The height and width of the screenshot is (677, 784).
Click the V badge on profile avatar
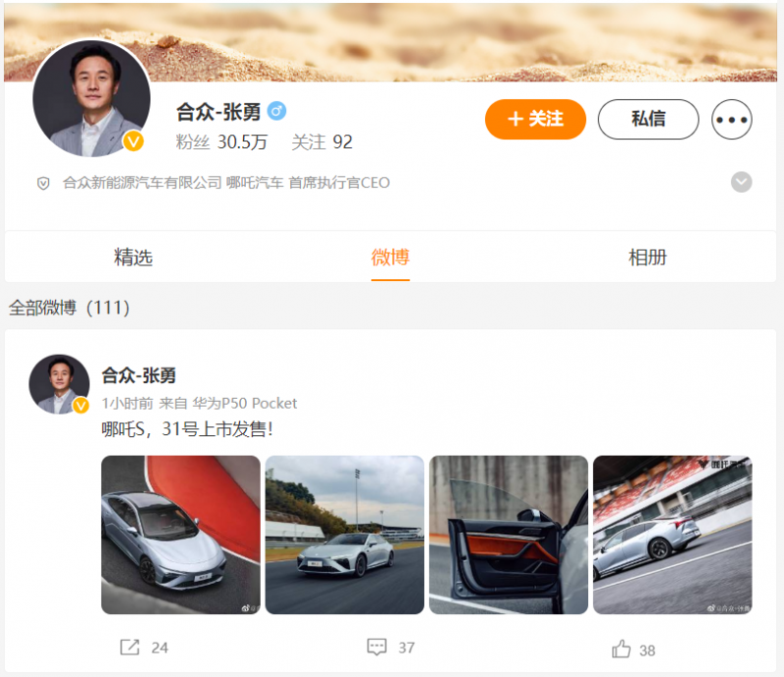coord(133,141)
